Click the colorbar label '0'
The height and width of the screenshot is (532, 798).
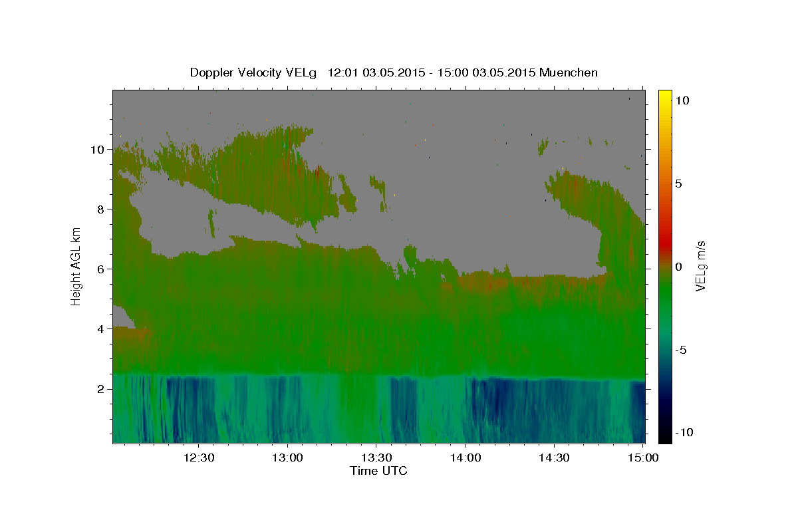tap(678, 267)
